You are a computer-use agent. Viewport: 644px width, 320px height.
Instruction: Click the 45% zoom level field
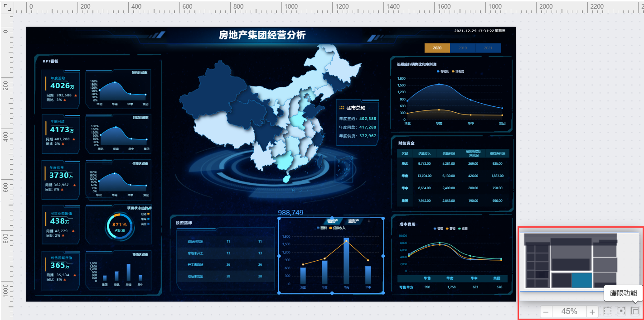tap(569, 311)
